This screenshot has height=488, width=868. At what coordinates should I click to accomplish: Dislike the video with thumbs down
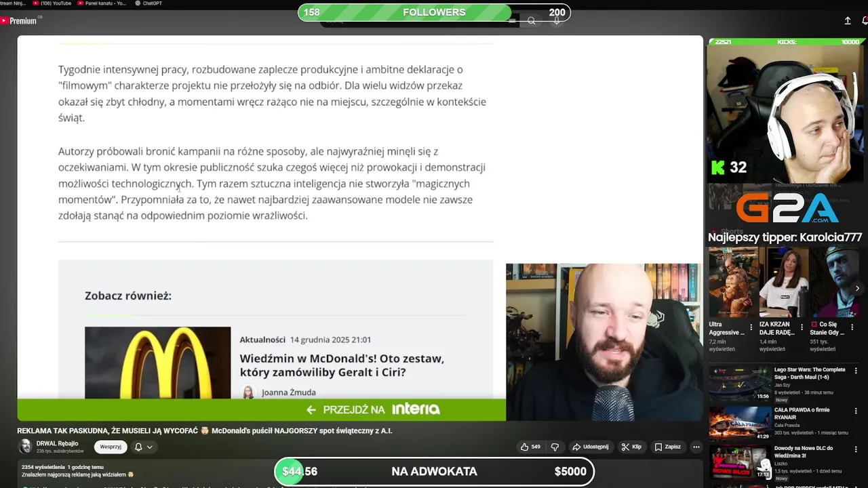(x=555, y=447)
